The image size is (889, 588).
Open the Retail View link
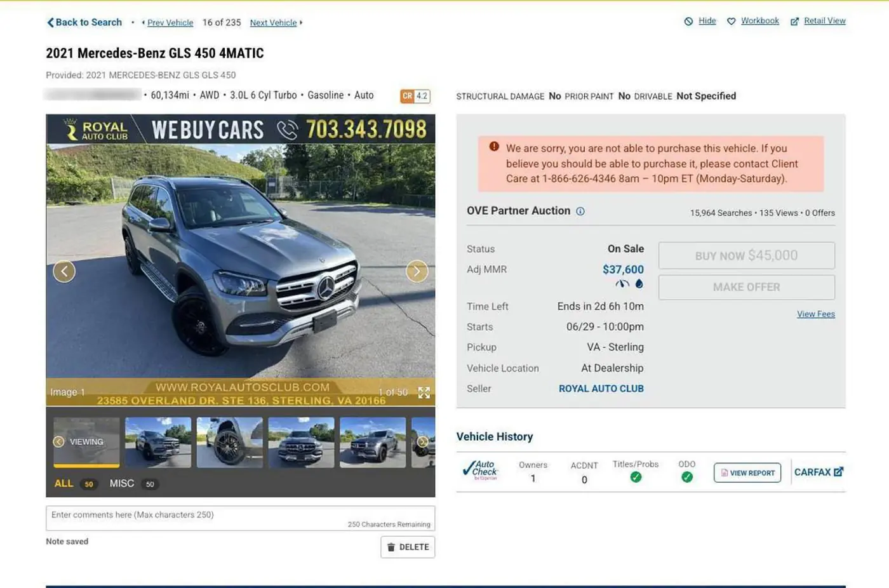tap(825, 21)
